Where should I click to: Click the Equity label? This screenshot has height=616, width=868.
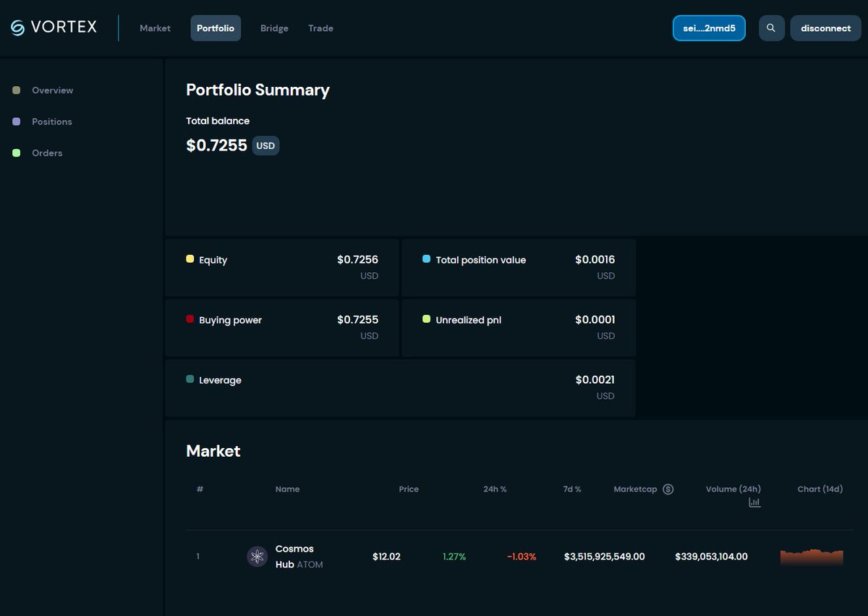(213, 260)
